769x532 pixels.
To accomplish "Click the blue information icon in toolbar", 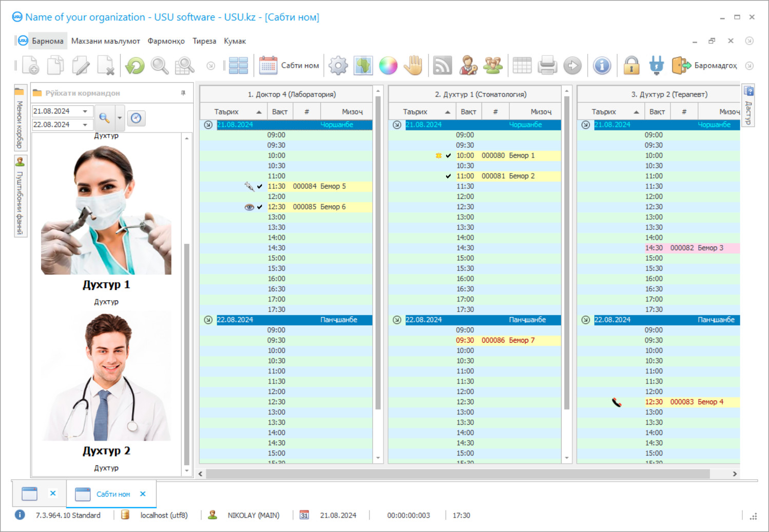I will 602,65.
